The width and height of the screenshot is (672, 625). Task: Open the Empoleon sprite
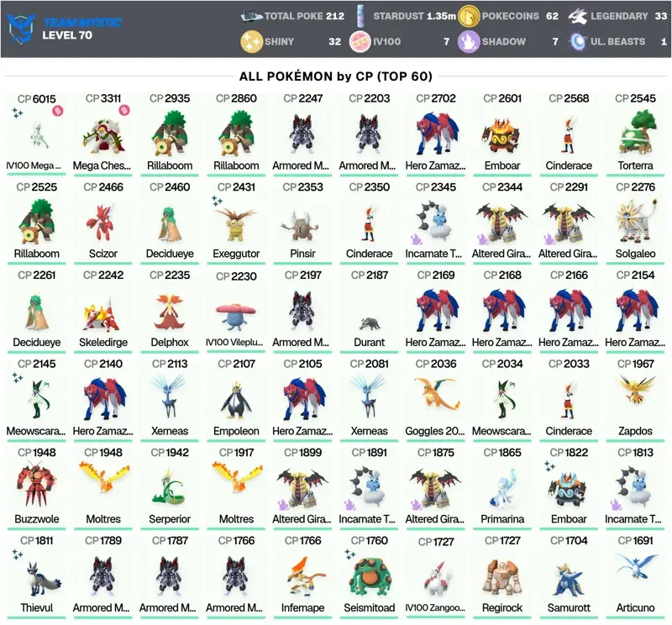tap(236, 401)
